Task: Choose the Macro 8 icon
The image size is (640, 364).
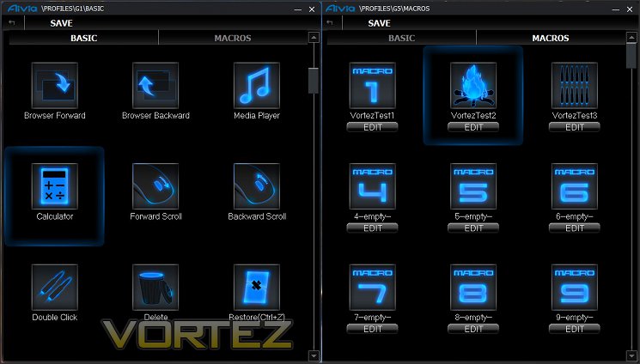Action: click(473, 288)
